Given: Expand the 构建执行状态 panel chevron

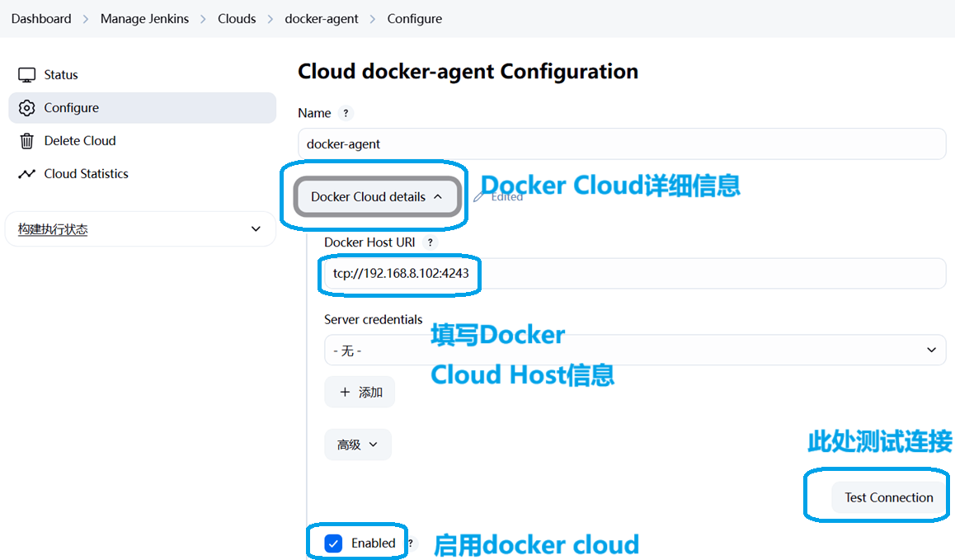Looking at the screenshot, I should [x=256, y=229].
